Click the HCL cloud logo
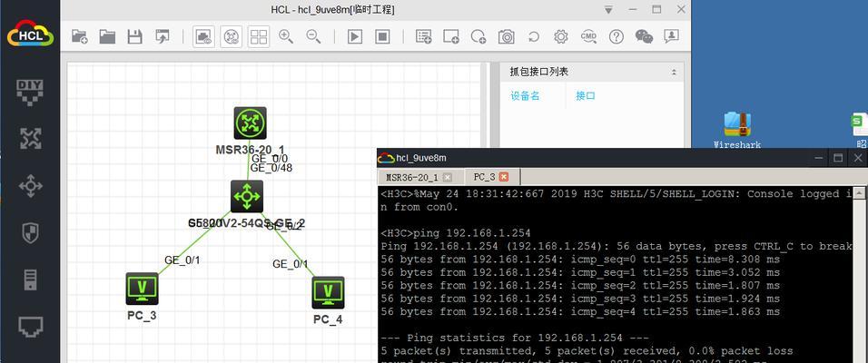The width and height of the screenshot is (868, 363). tap(31, 34)
